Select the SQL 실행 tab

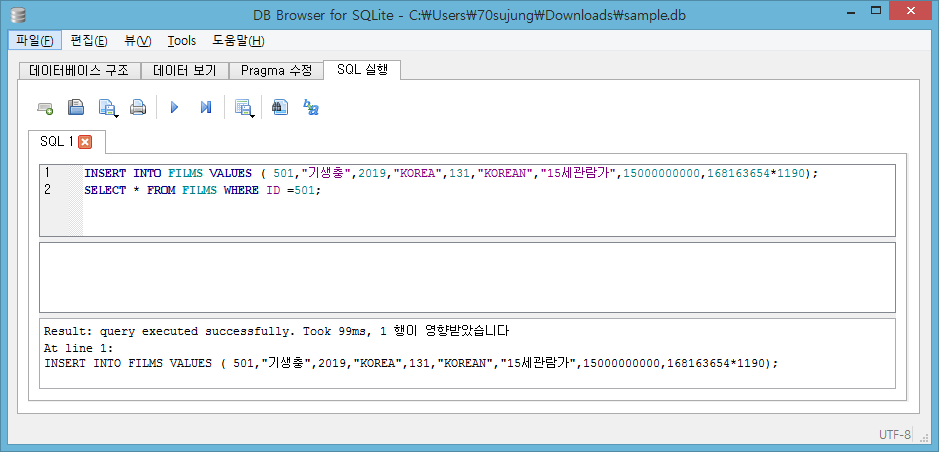click(x=362, y=69)
